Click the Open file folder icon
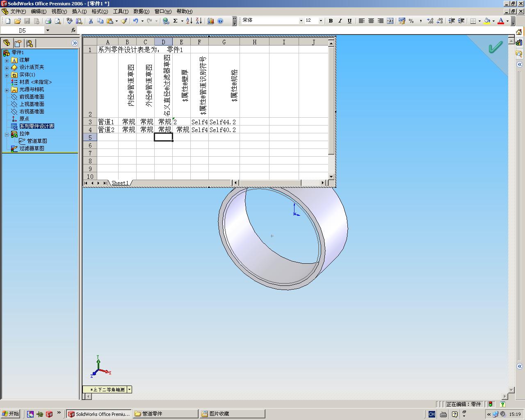525x420 pixels. click(17, 21)
